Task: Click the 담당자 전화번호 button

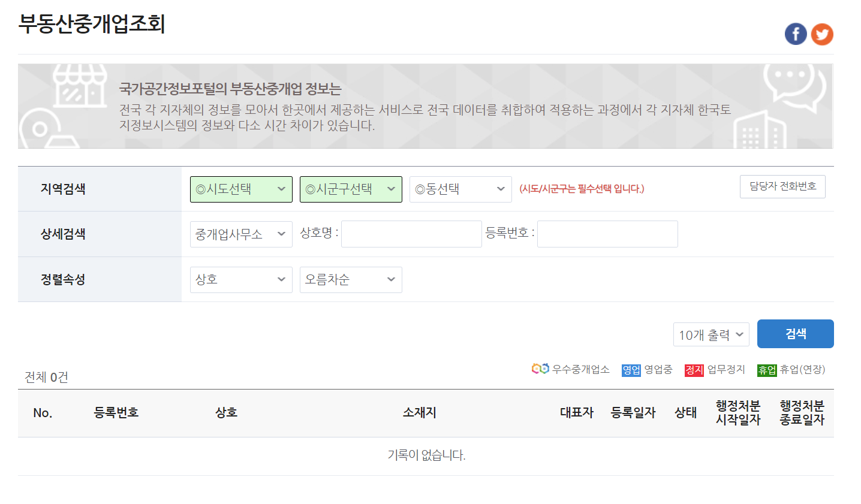Action: pos(782,186)
